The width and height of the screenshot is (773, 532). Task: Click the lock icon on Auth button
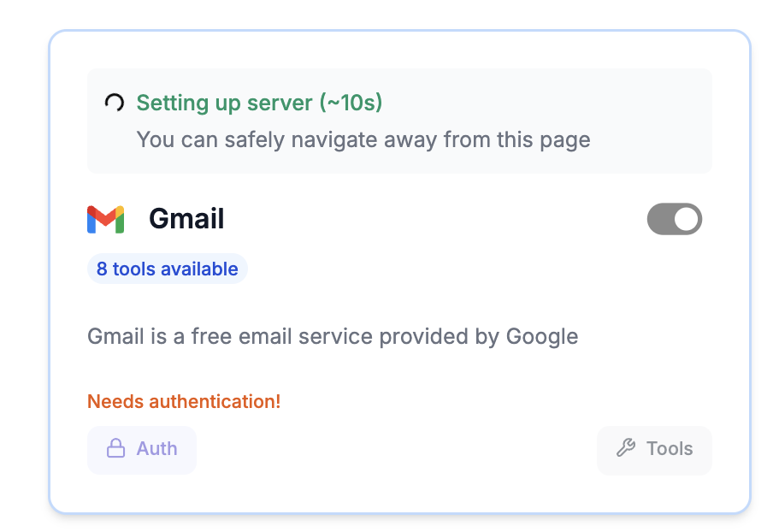click(x=115, y=449)
